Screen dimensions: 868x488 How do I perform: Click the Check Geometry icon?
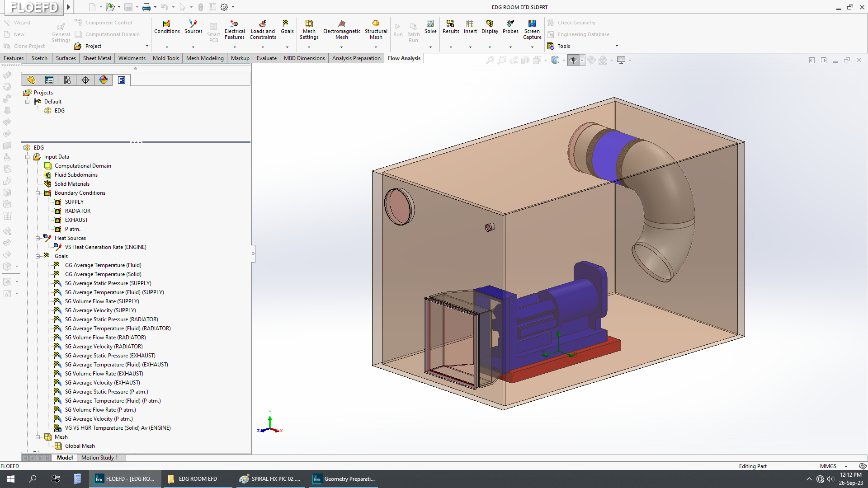(x=550, y=22)
